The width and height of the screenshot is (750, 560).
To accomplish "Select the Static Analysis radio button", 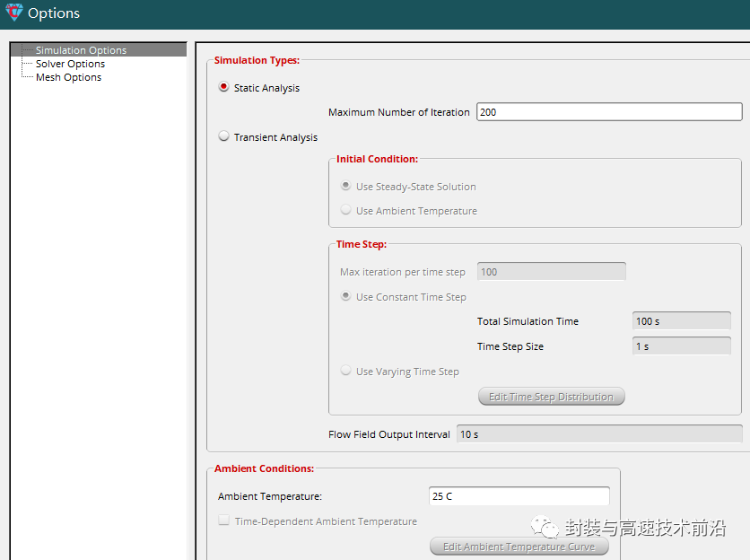I will [223, 87].
